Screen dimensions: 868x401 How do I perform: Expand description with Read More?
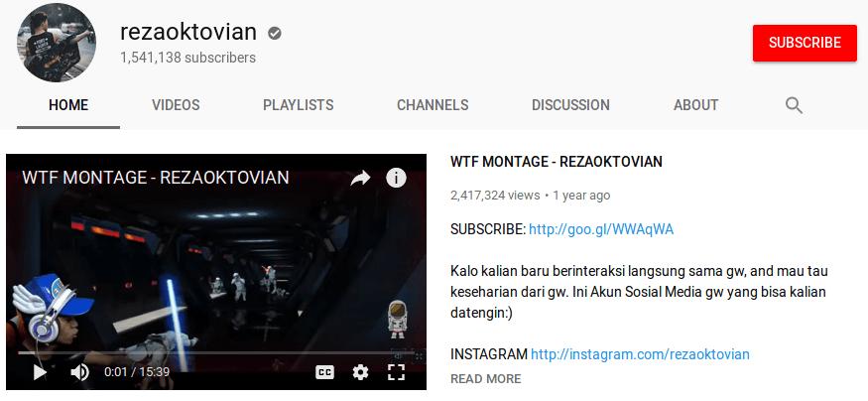tap(485, 379)
